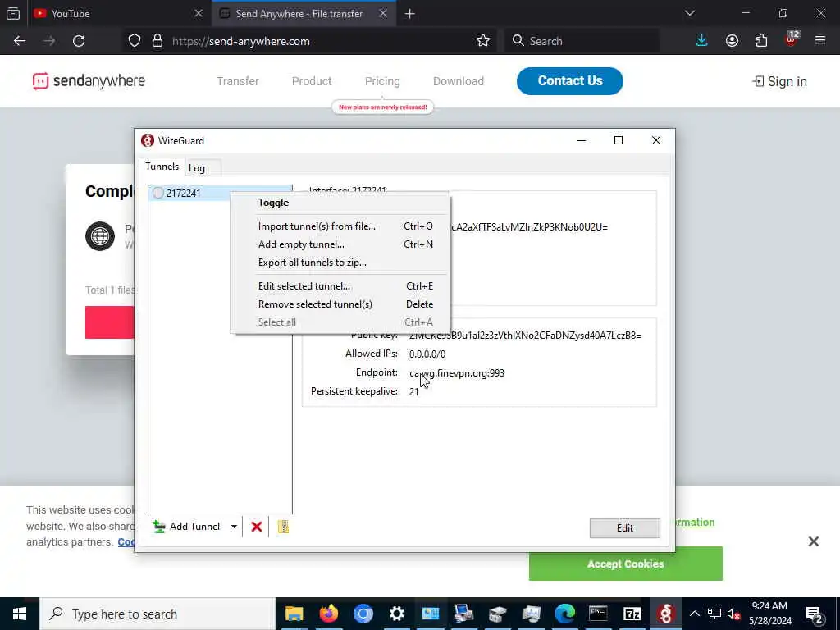Open the 7-Zip taskbar icon
Viewport: 840px width, 630px height.
tap(632, 614)
